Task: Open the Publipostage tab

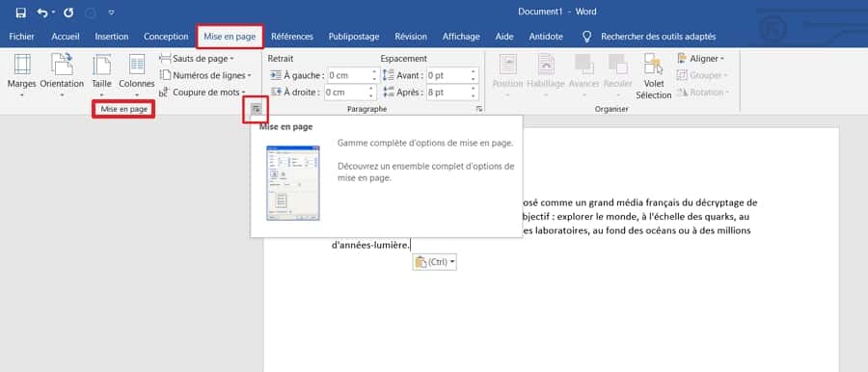Action: point(354,37)
